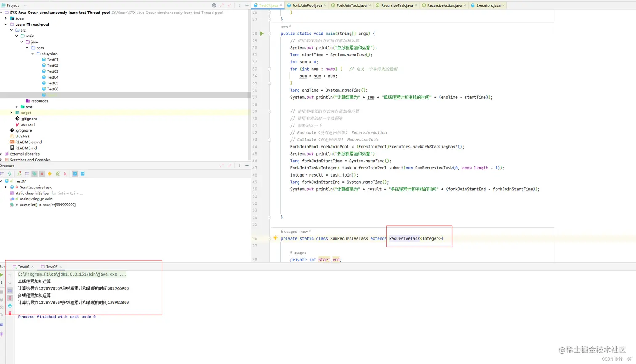Select Test01 in the project tree

tap(53, 60)
